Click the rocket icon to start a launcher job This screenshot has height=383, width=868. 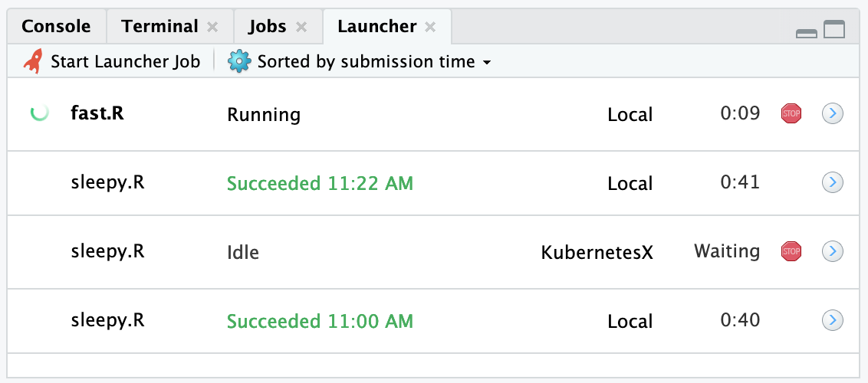(x=33, y=61)
